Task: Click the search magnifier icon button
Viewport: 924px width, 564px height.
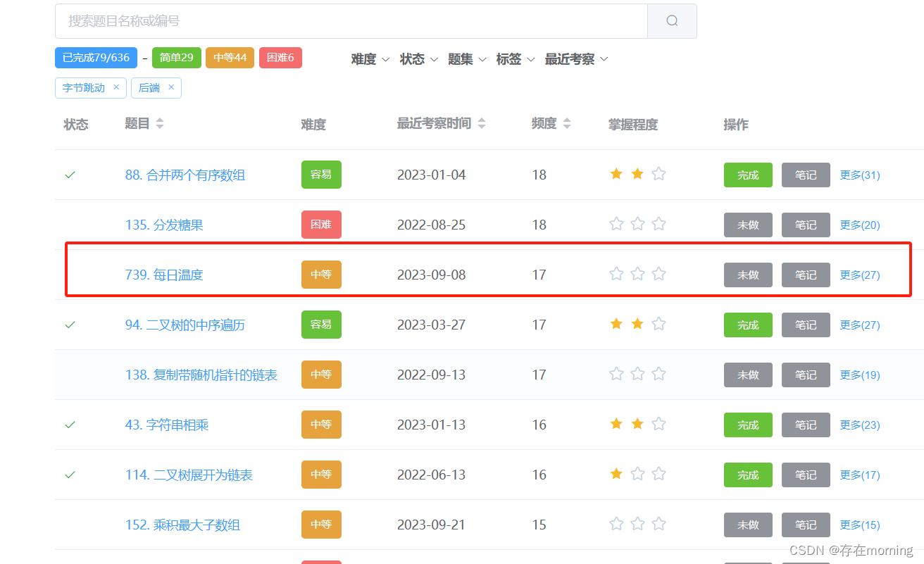Action: click(672, 21)
